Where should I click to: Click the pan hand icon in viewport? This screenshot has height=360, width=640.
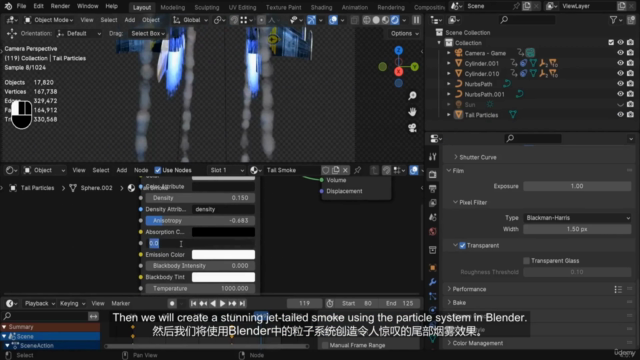(x=412, y=112)
